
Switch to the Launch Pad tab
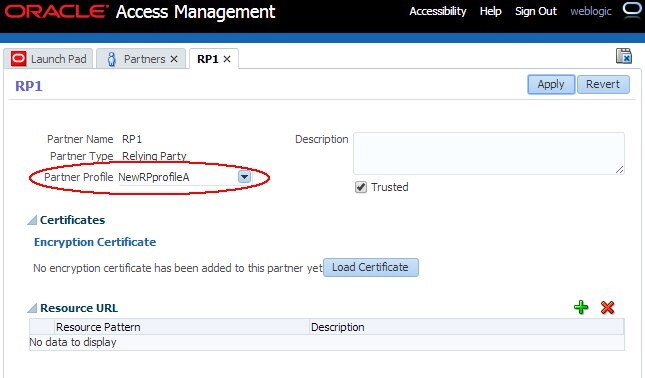tap(49, 59)
